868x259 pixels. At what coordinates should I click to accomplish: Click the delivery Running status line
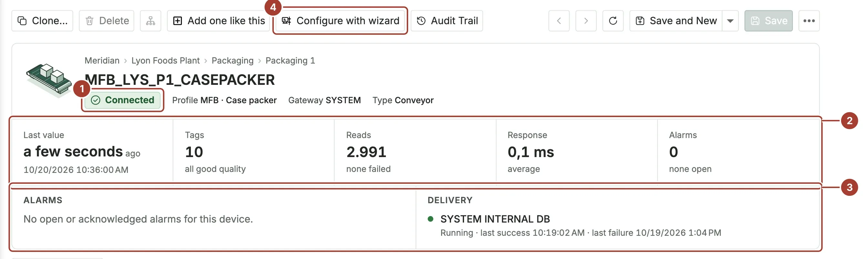pos(581,233)
